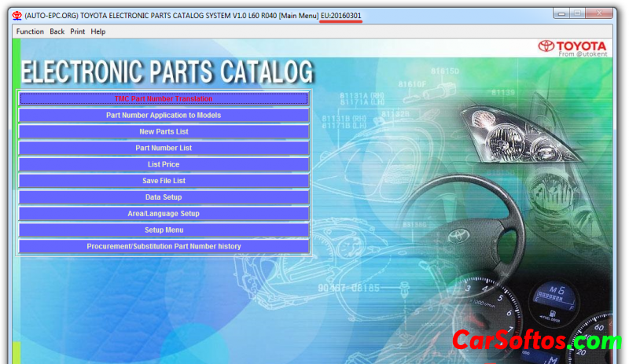Viewport: 629px width, 364px height.
Task: Go to Data Setup
Action: 164,197
